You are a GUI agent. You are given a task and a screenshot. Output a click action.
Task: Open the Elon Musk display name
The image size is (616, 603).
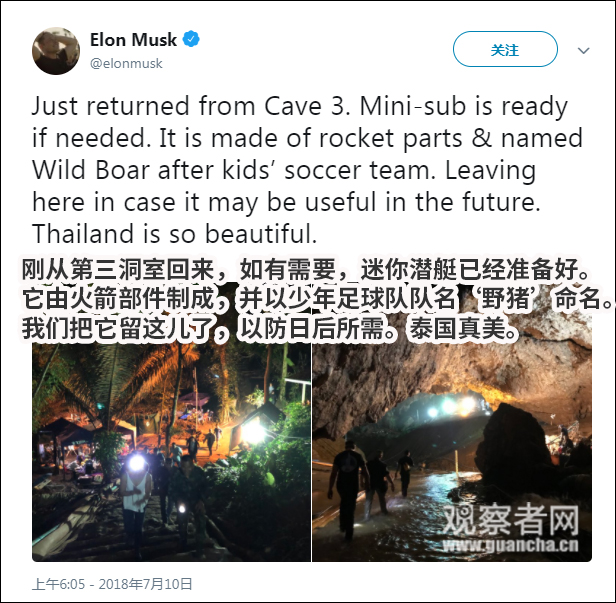[x=133, y=40]
